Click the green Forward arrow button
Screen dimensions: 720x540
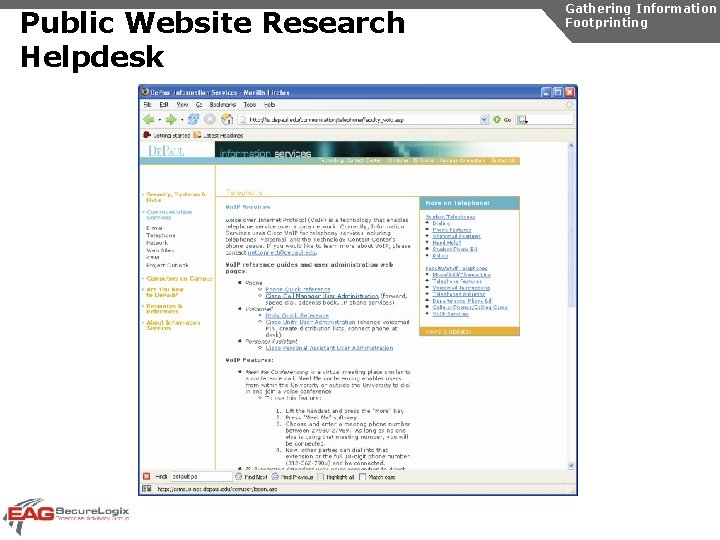171,120
